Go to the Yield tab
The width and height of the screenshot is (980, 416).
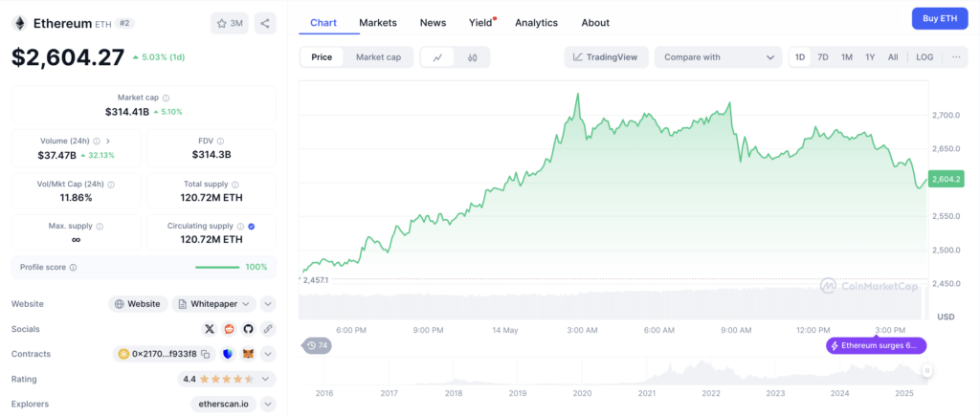click(480, 23)
